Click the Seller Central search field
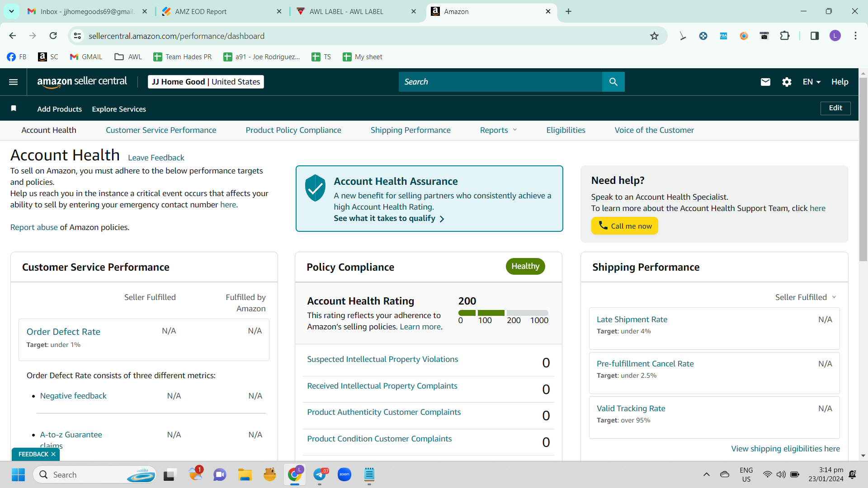This screenshot has height=488, width=868. pos(500,82)
